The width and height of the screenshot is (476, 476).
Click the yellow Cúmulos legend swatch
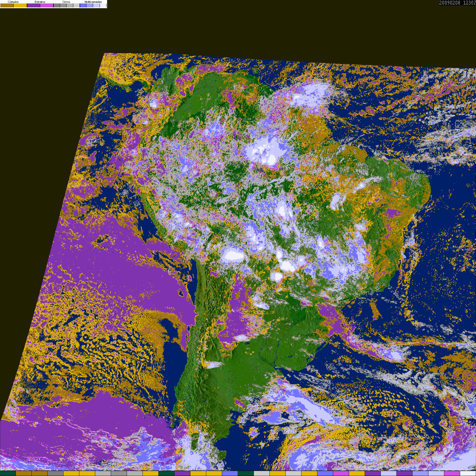20,5
